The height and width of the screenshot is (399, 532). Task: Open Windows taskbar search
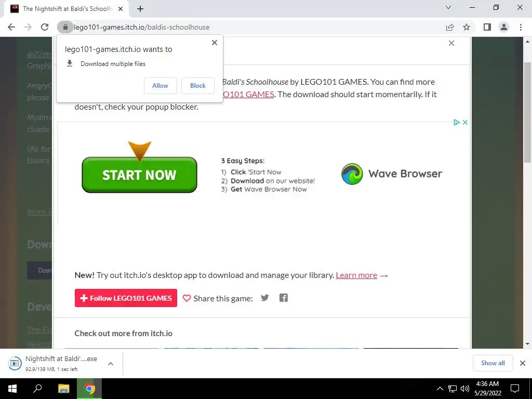click(37, 389)
